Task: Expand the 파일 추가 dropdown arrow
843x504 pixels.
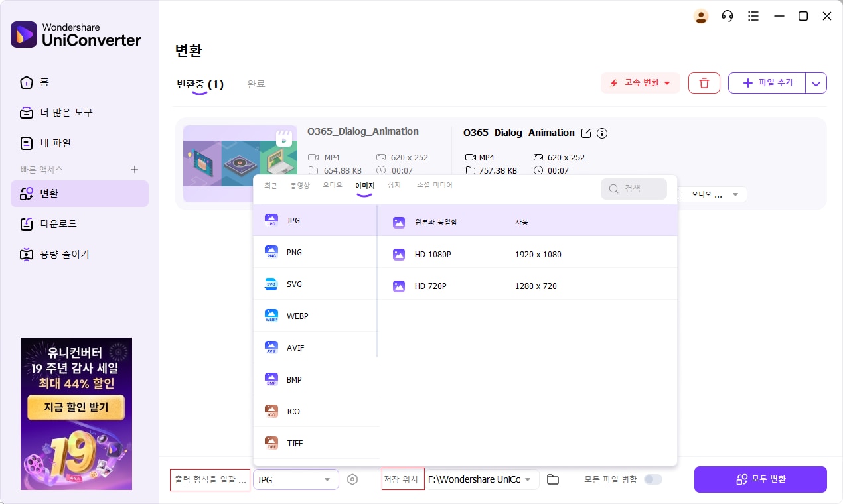Action: 816,83
